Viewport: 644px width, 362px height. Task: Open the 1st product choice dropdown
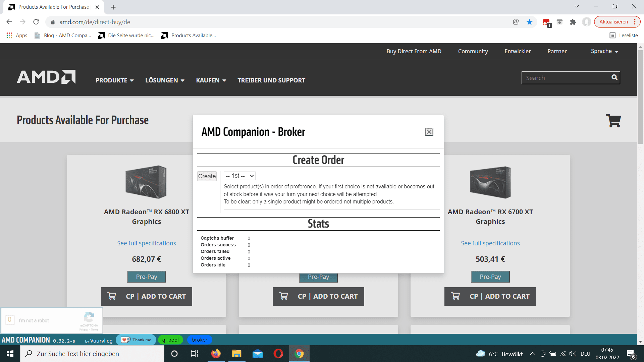tap(239, 176)
